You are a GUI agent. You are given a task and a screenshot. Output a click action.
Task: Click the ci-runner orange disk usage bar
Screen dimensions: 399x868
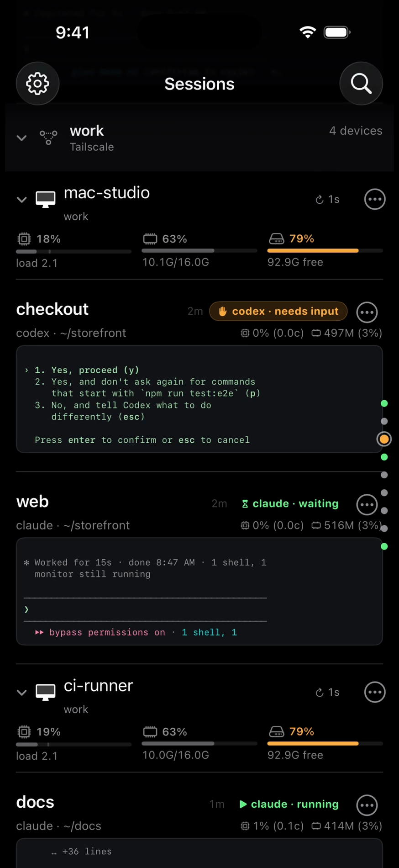325,744
